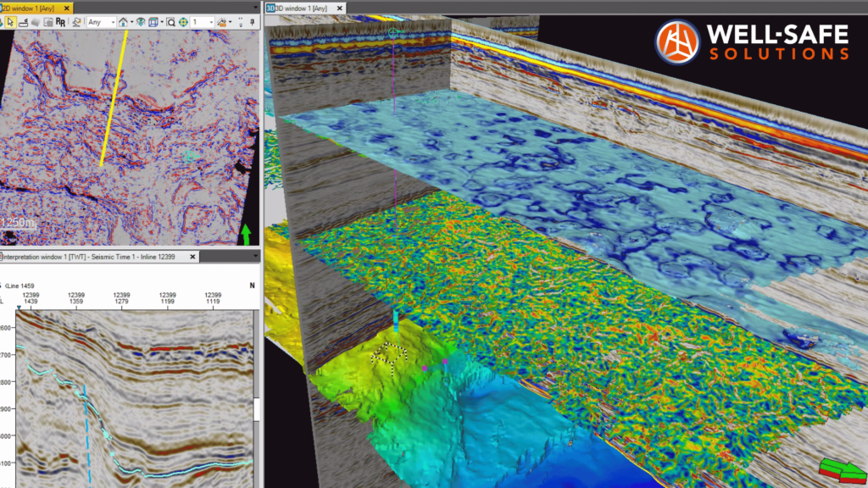Toggle the eye visibility icon in the toolbar
The height and width of the screenshot is (488, 868).
coord(140,24)
